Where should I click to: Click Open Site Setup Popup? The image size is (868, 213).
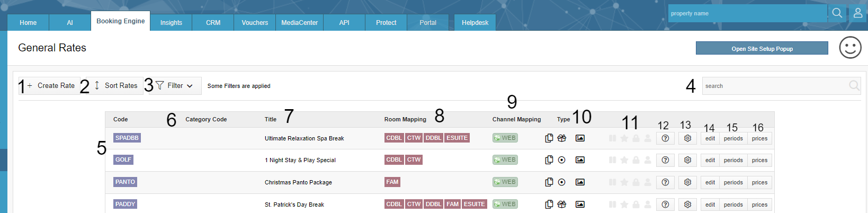tap(762, 48)
